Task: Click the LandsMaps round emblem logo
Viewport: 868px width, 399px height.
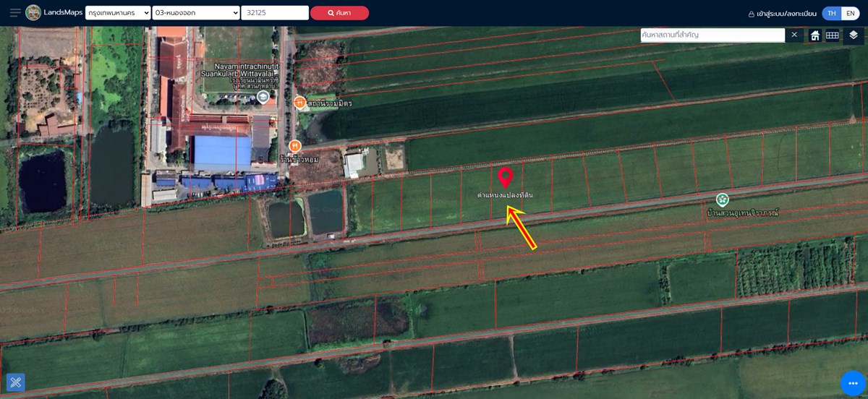Action: (33, 13)
